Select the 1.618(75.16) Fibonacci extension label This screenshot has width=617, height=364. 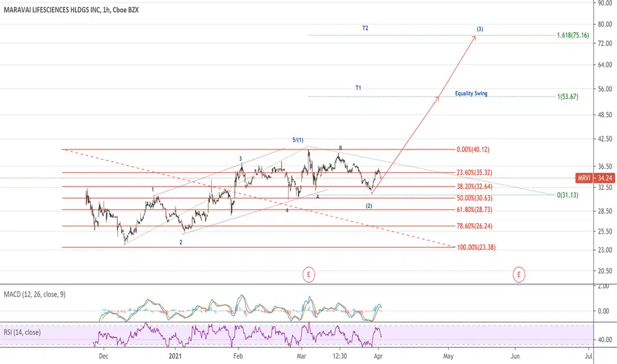coord(573,36)
